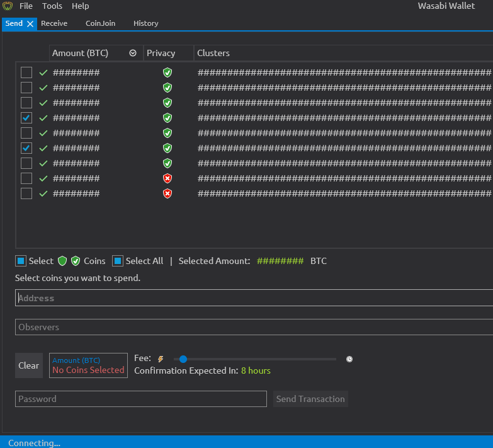493x448 pixels.
Task: Click confirmed checkmark icon in second coin row
Action: pyautogui.click(x=43, y=88)
